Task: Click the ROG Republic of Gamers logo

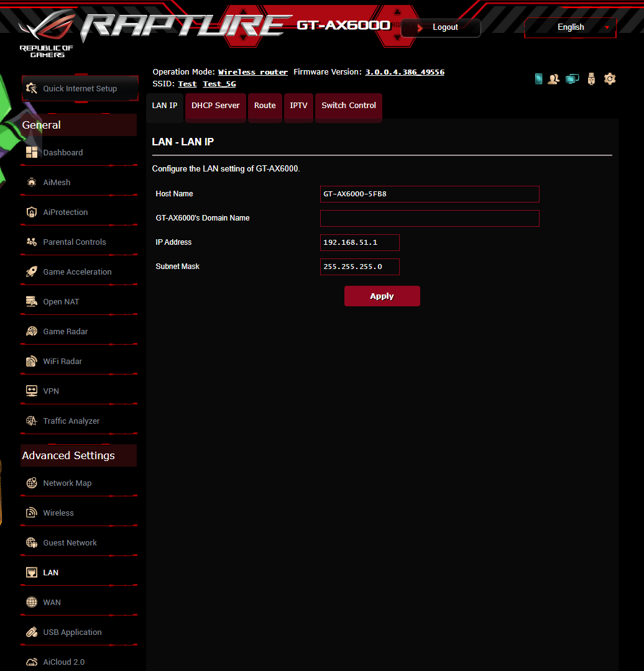Action: point(47,34)
